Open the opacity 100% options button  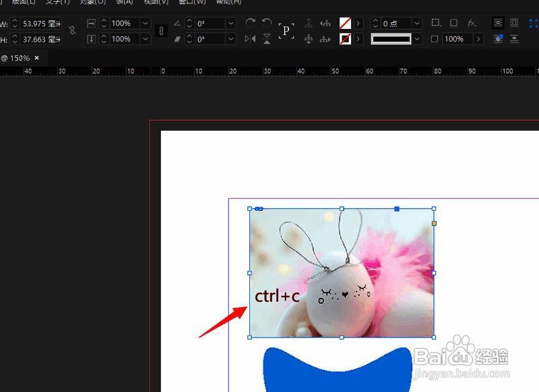478,38
